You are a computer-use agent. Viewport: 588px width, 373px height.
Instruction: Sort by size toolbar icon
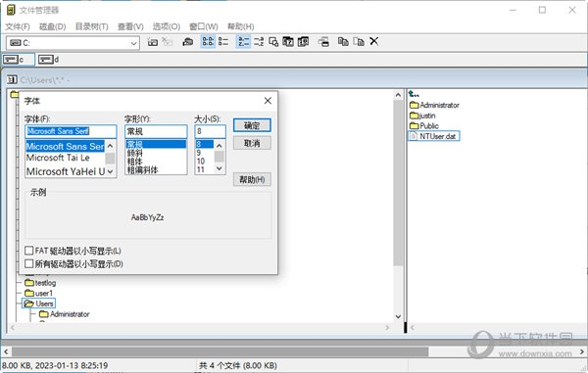click(x=273, y=41)
